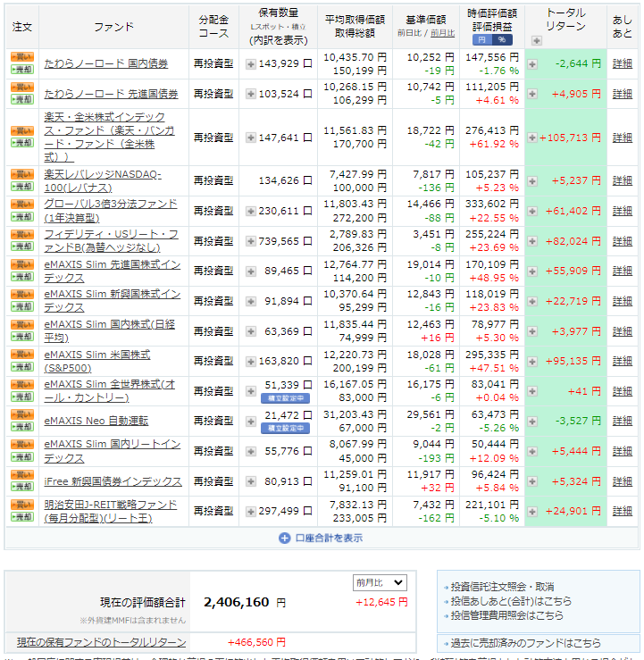Show account totals via 口座合計を表示
The image size is (644, 660).
coord(321,538)
